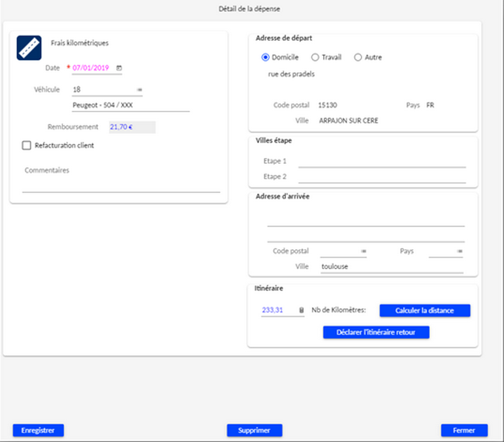
Task: Click Déclarer l'itinéraire retour
Action: pyautogui.click(x=376, y=332)
